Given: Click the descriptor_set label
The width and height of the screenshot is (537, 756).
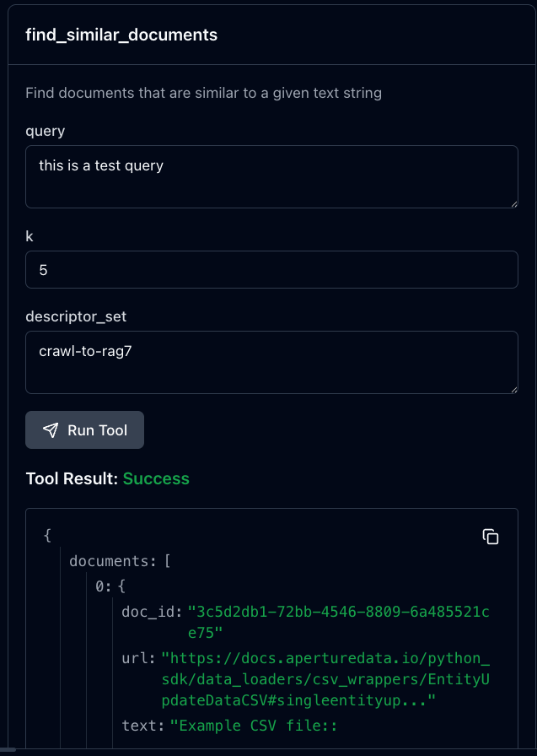Looking at the screenshot, I should [x=76, y=316].
